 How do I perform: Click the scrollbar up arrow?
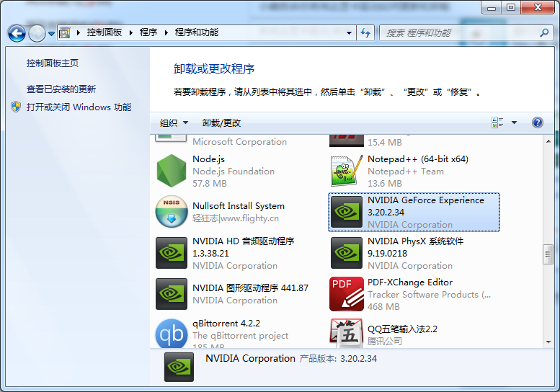548,141
